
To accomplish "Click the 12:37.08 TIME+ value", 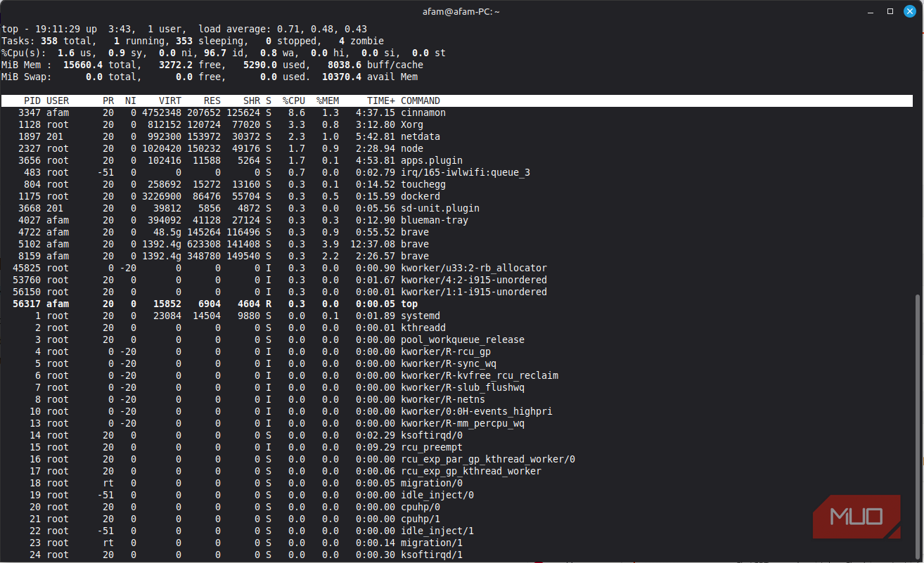I will pos(373,244).
